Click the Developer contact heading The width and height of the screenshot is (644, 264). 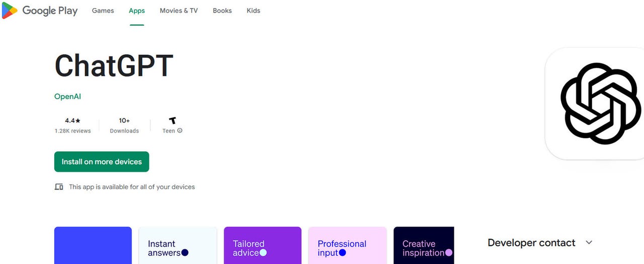point(531,243)
